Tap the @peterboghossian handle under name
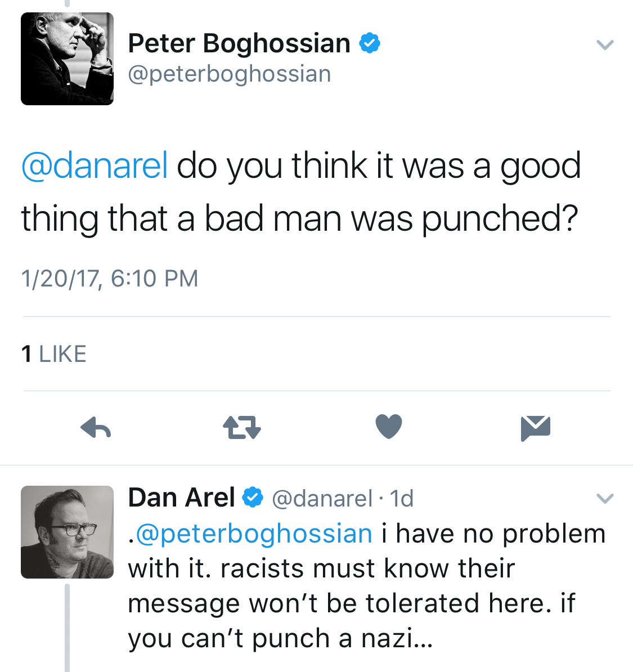This screenshot has width=633, height=672. click(230, 74)
